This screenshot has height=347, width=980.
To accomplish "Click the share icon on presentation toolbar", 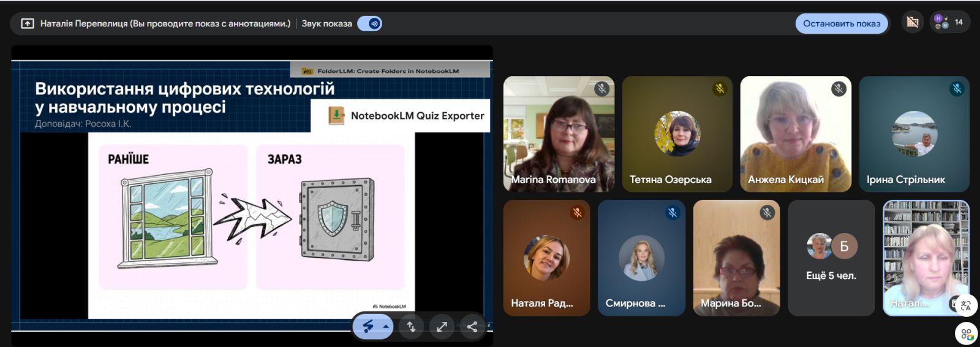I will 472,327.
